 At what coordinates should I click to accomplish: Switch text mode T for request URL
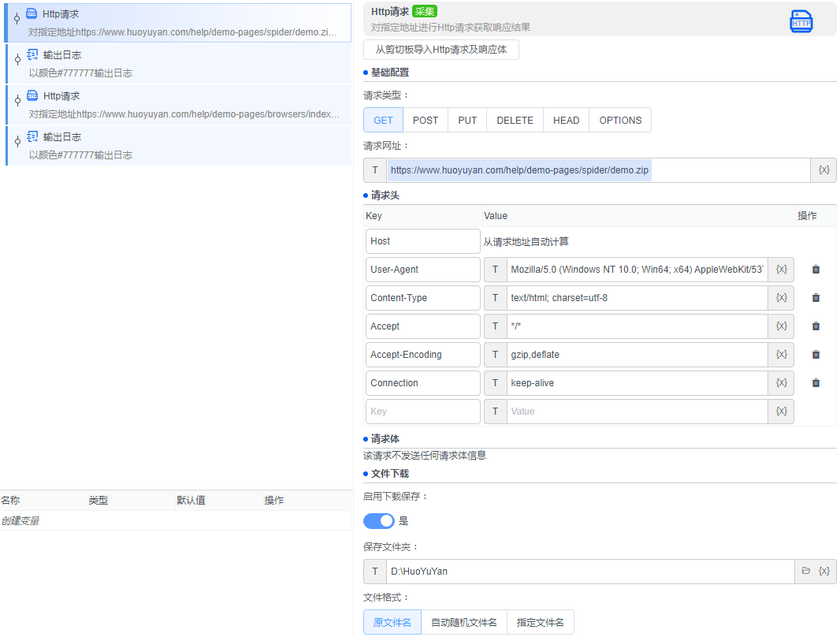click(x=375, y=170)
